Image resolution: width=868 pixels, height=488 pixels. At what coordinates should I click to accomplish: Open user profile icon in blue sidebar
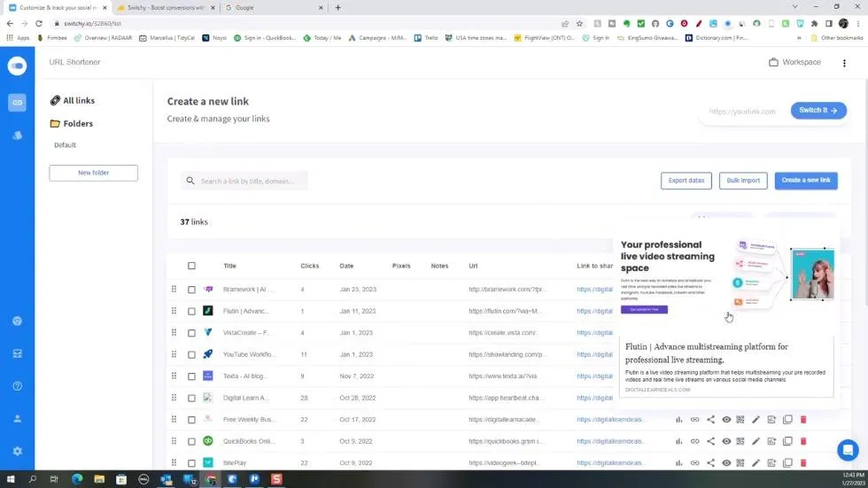tap(17, 419)
